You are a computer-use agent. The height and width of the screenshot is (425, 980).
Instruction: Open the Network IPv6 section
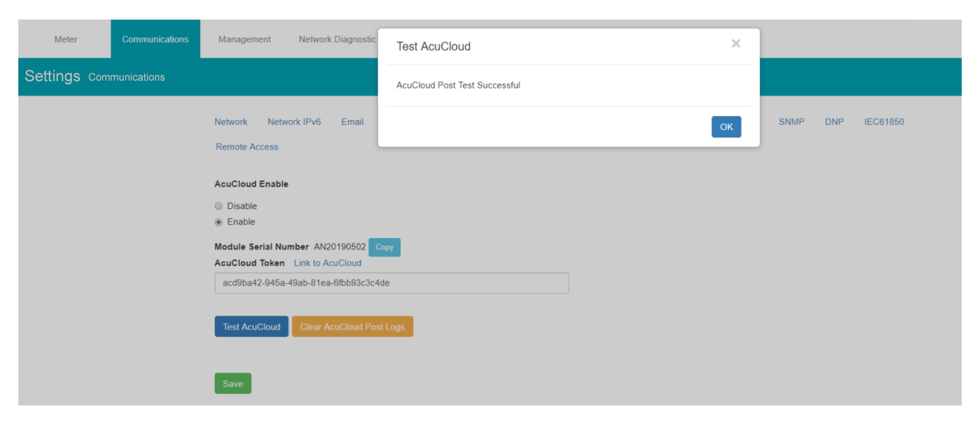[294, 122]
